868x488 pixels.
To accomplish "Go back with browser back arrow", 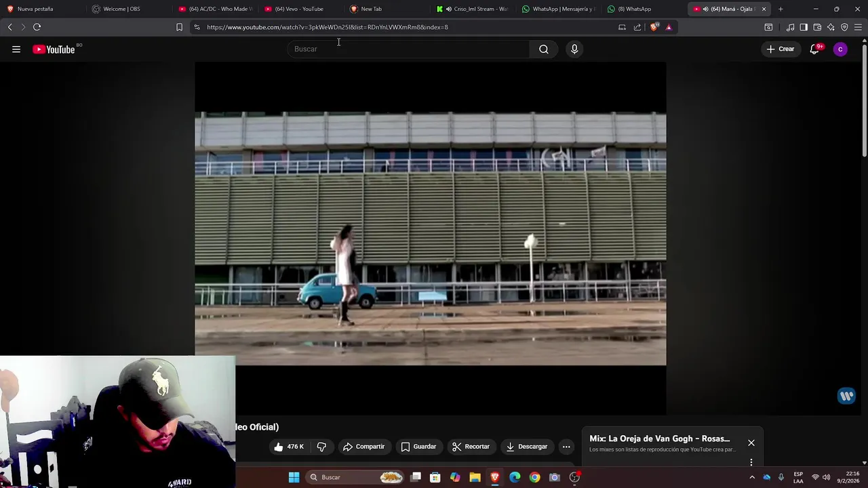I will point(9,27).
